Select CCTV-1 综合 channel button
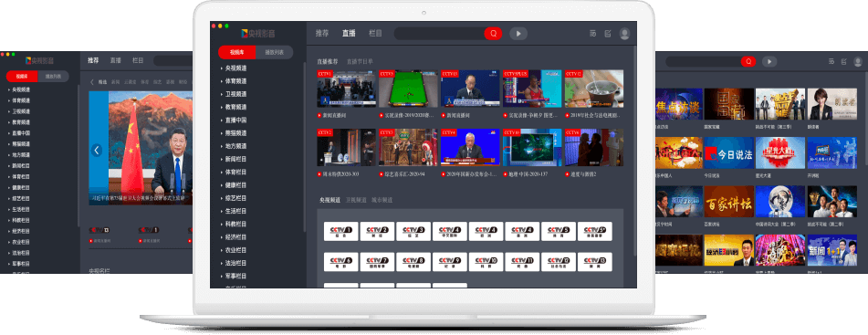The image size is (868, 335). pyautogui.click(x=341, y=232)
